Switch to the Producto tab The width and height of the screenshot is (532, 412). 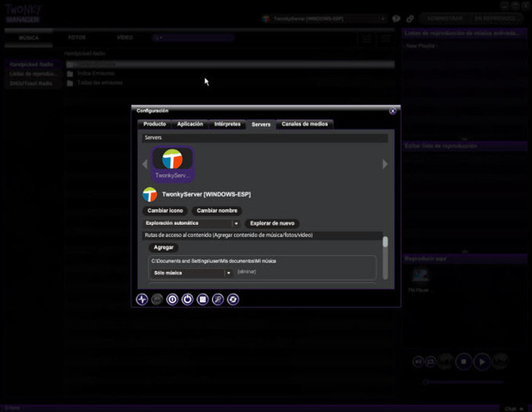tap(154, 124)
